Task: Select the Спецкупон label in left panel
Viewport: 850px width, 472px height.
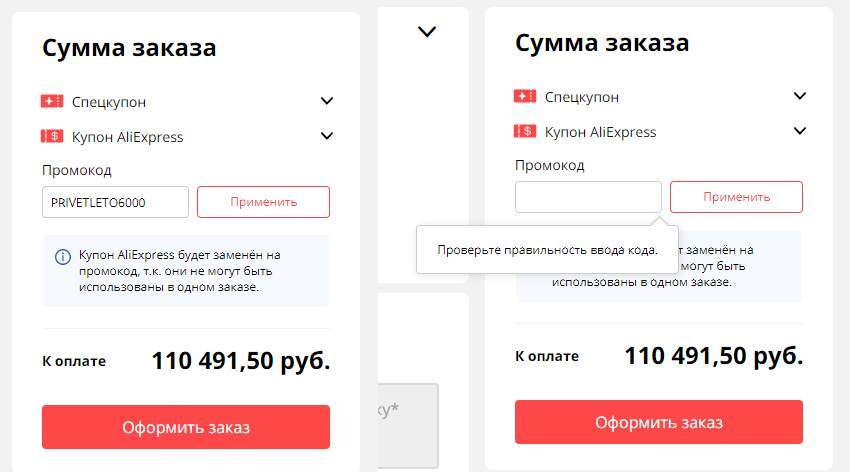Action: (109, 102)
